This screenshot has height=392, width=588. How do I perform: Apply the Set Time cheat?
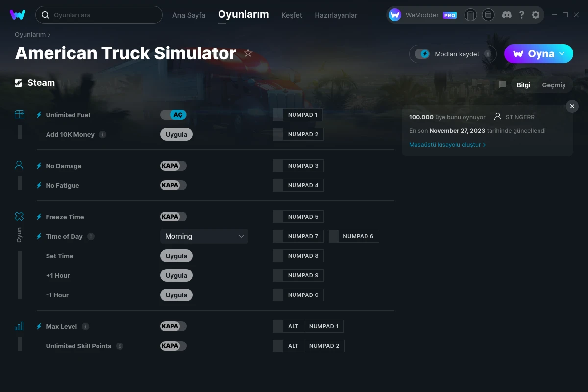pos(176,256)
